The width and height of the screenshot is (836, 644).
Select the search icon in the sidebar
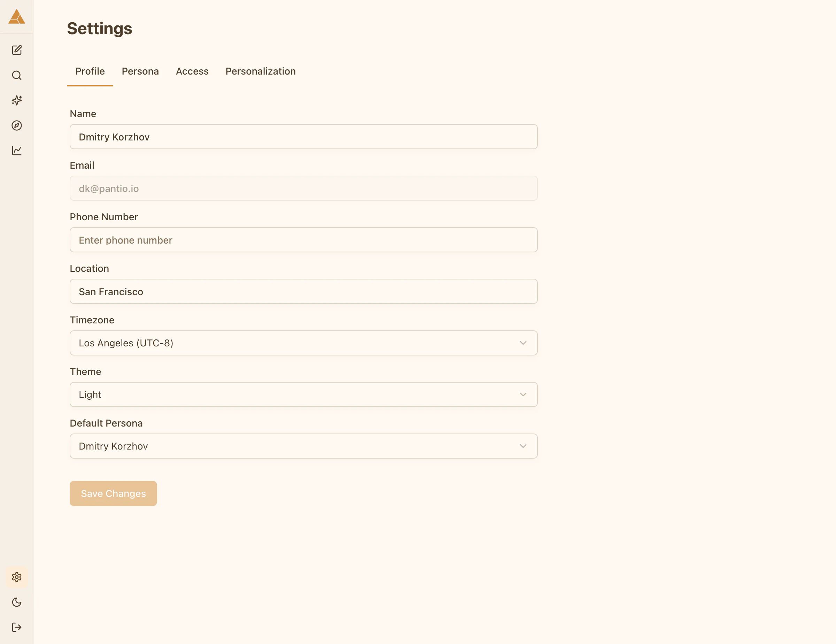click(x=17, y=75)
